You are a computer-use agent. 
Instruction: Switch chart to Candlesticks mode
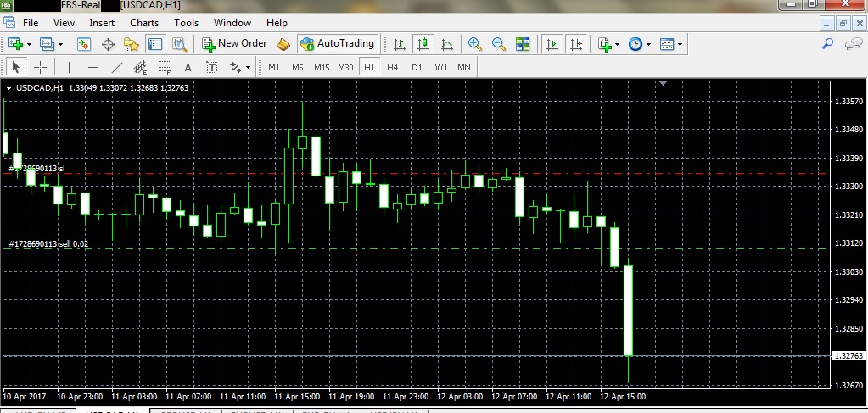(423, 44)
